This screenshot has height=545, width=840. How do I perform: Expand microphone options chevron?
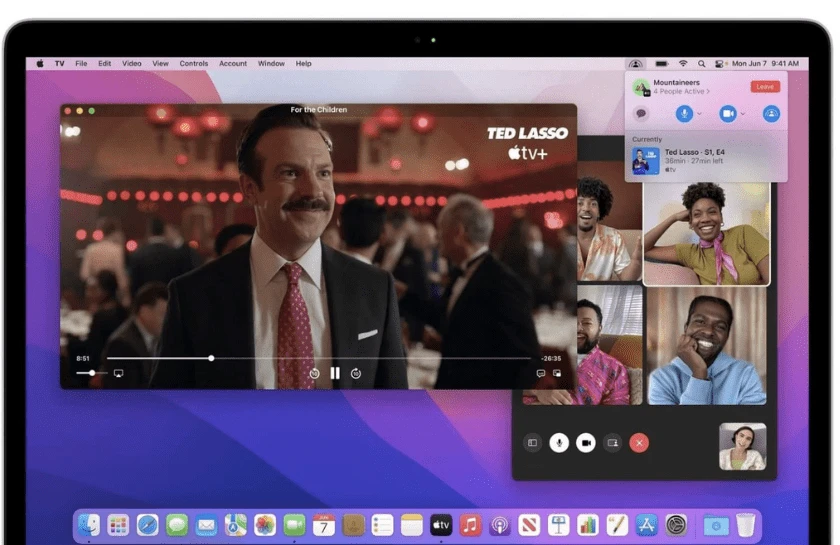[x=699, y=114]
